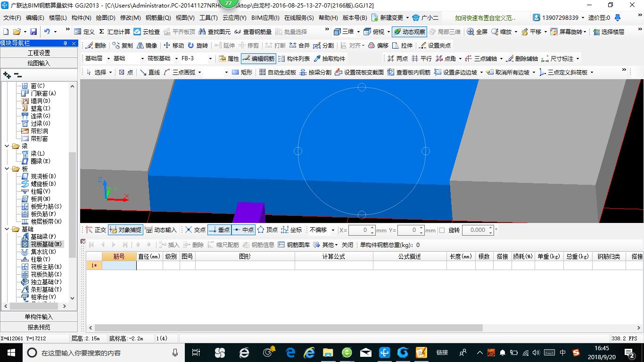
Task: Open the 钢筋量(Q) menu
Action: pyautogui.click(x=158, y=18)
